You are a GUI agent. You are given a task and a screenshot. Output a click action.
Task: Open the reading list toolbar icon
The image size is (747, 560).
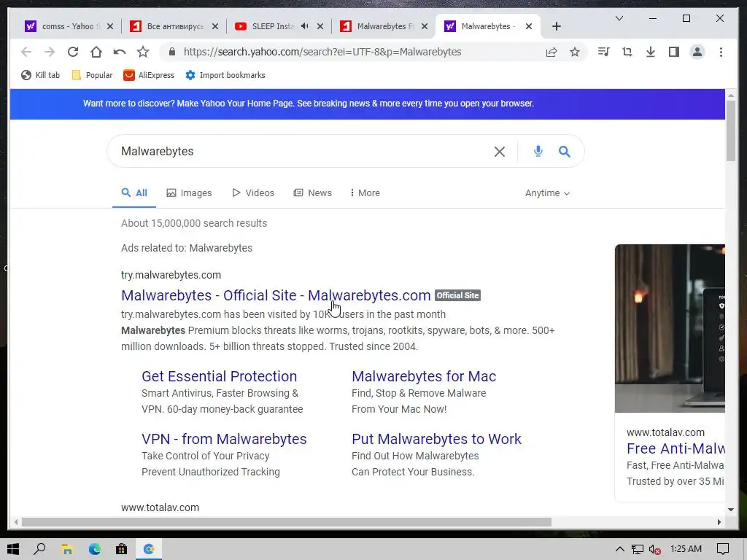[x=603, y=52]
